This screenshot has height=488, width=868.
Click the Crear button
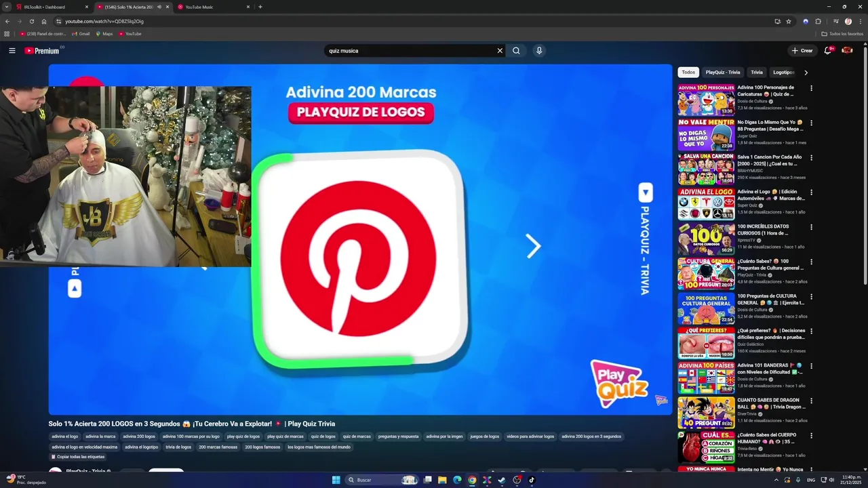(802, 51)
